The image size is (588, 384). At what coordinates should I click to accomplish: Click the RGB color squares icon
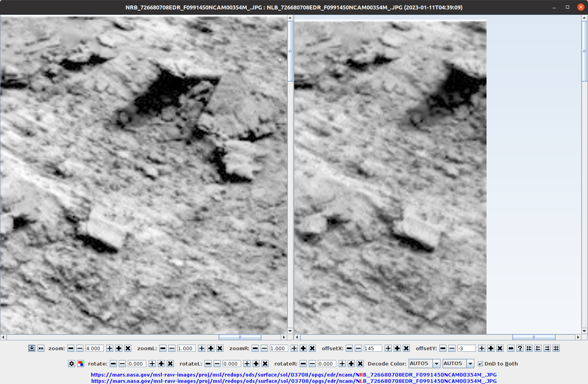pyautogui.click(x=81, y=364)
